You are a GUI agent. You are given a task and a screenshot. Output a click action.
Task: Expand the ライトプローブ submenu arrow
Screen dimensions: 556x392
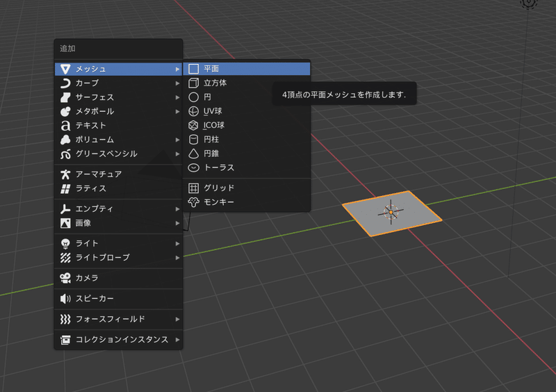[177, 258]
